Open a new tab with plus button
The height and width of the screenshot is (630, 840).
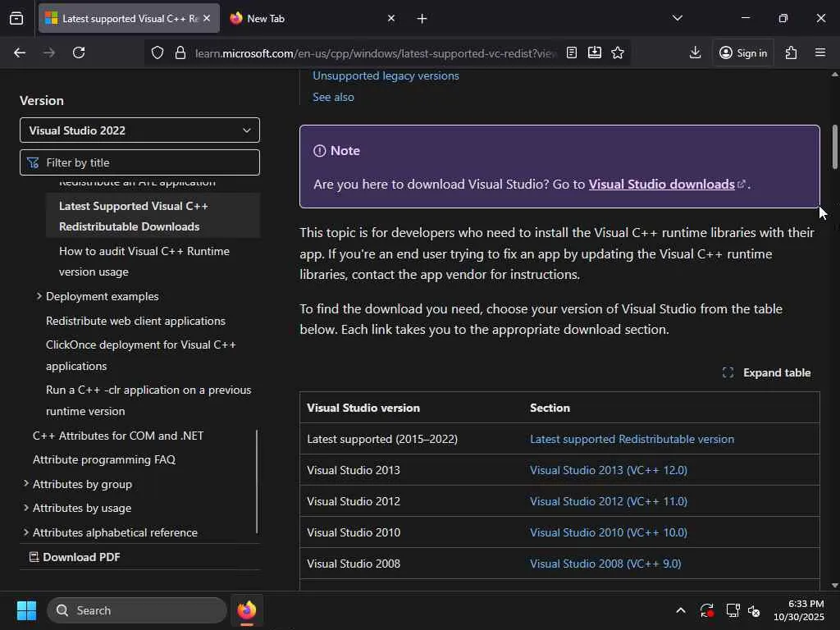click(x=422, y=19)
